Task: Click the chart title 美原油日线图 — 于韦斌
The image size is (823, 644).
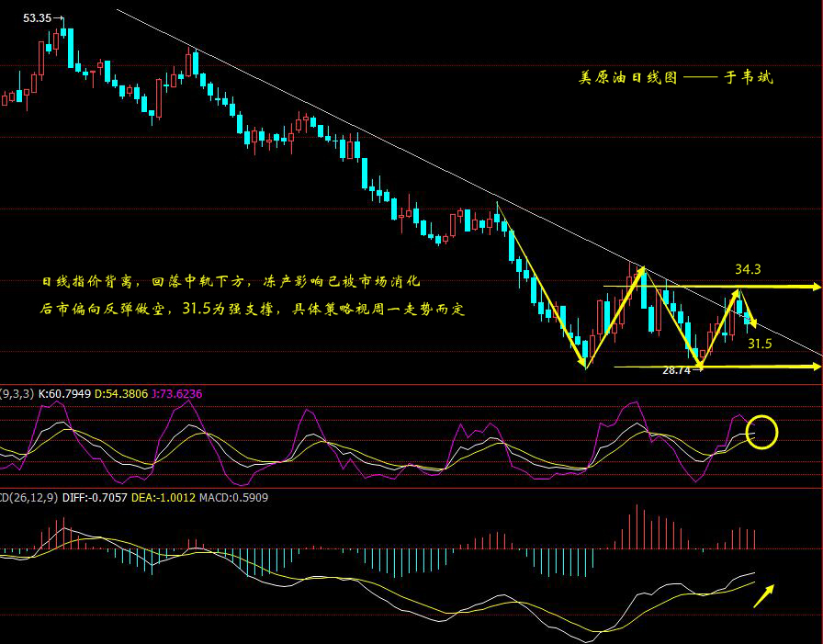Action: pos(675,78)
